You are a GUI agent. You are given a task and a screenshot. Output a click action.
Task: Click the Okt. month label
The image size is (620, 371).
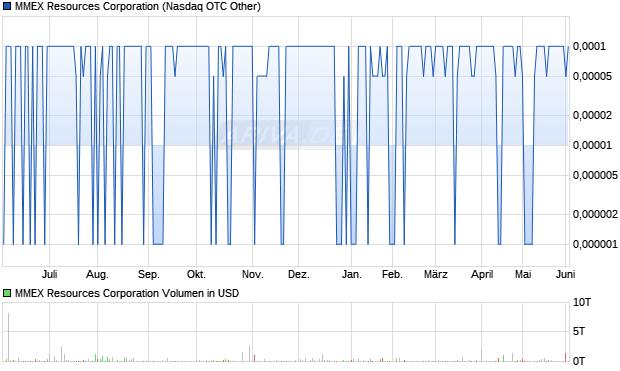tap(196, 274)
